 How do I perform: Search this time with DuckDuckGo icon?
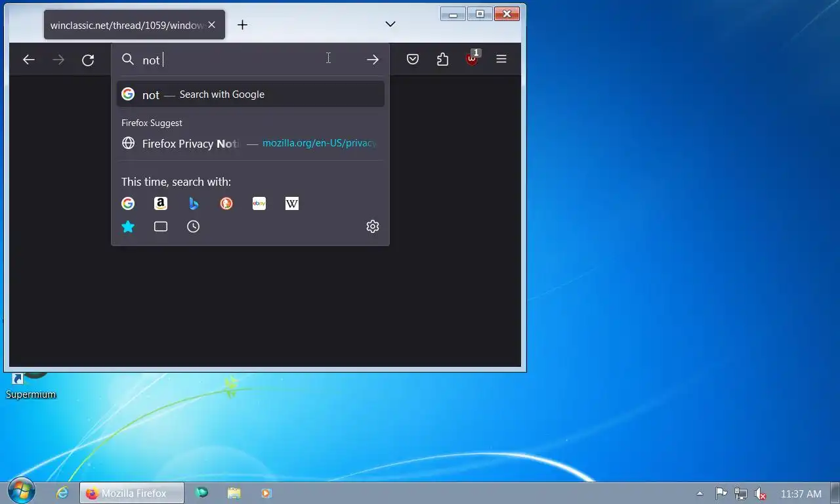226,203
